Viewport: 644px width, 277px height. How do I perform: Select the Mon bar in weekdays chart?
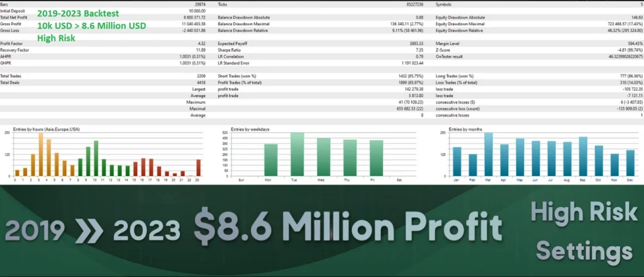[270, 161]
